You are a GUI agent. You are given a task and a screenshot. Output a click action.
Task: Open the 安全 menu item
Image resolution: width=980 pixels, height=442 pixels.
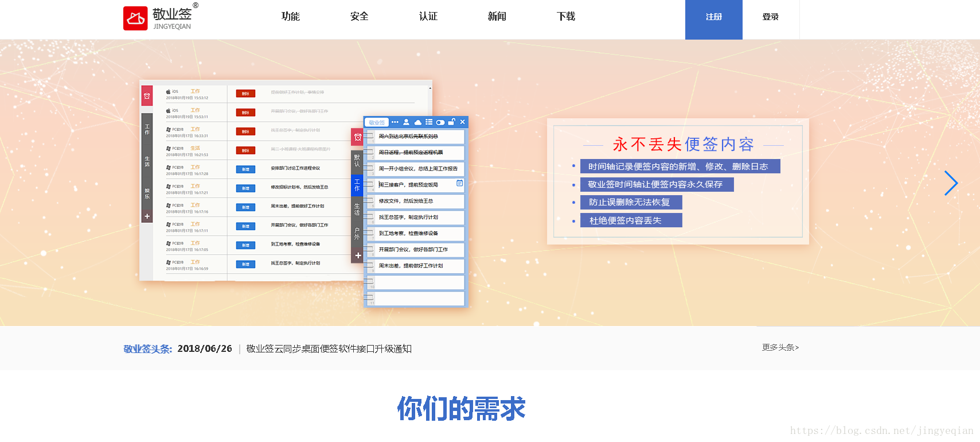[x=360, y=17]
